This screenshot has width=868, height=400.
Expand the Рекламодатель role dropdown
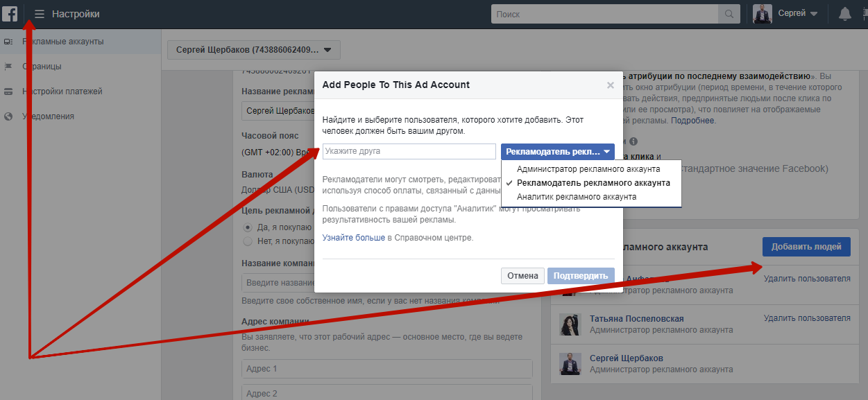(x=557, y=152)
